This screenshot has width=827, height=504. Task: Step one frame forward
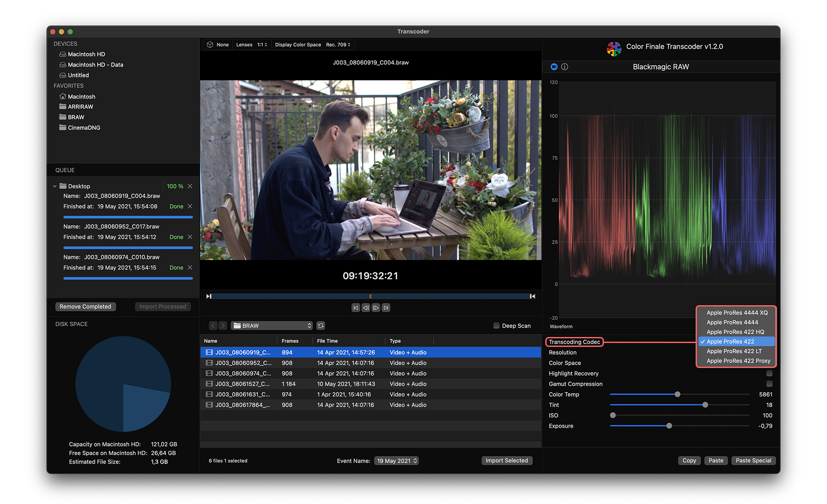pos(376,308)
